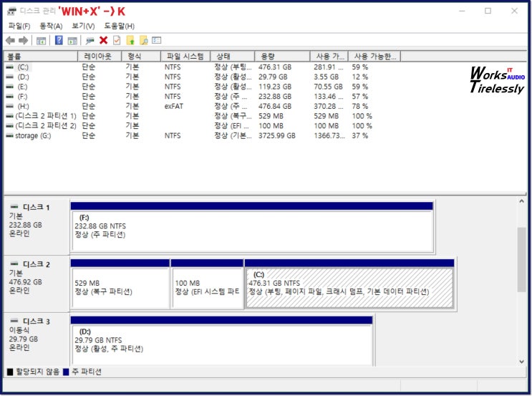Select the (C:) volume name in list
This screenshot has width=532, height=396.
point(23,67)
